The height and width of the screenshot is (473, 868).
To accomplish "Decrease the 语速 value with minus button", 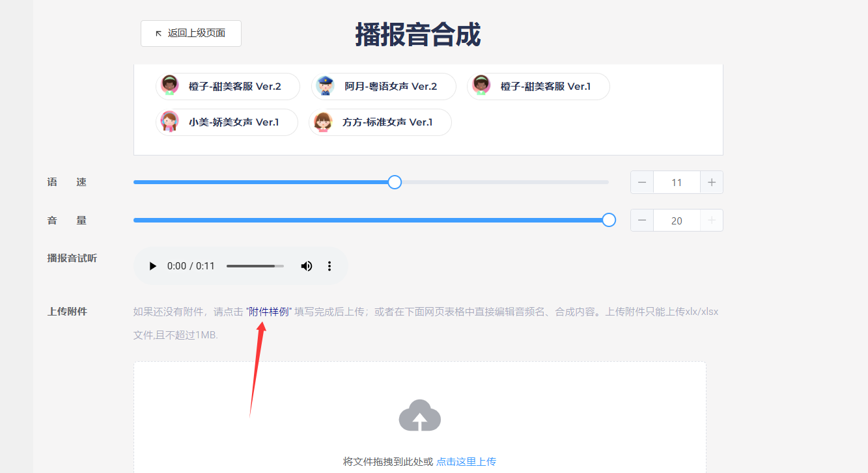I will (x=642, y=183).
